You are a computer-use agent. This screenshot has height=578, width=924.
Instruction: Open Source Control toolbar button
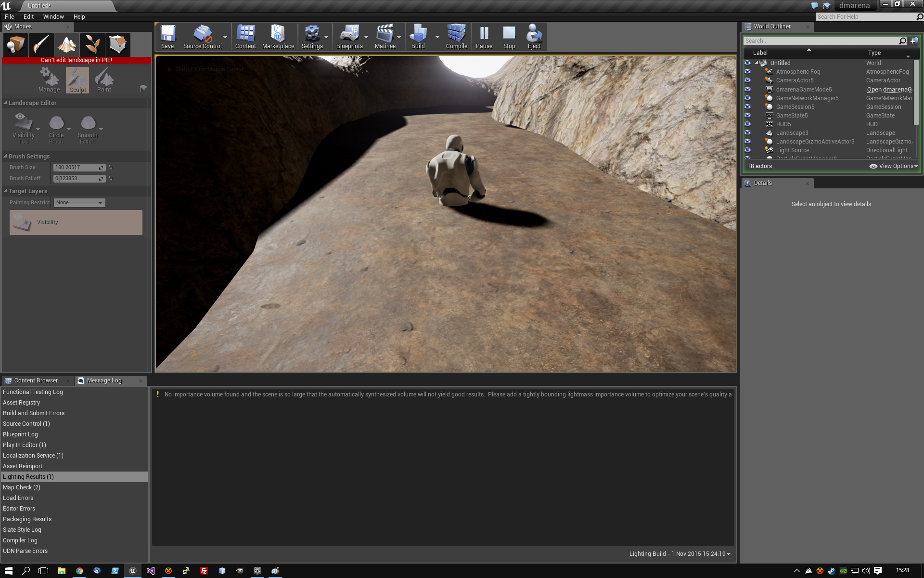click(x=202, y=37)
